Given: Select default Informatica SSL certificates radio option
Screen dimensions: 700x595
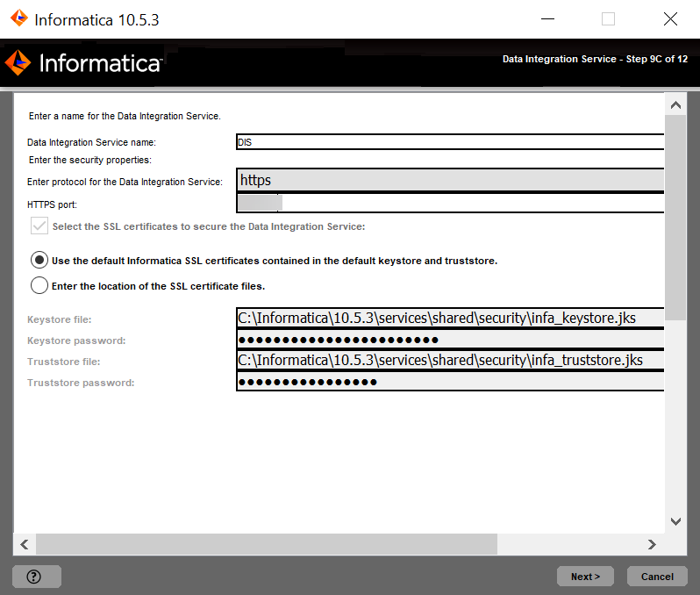Looking at the screenshot, I should tap(39, 260).
